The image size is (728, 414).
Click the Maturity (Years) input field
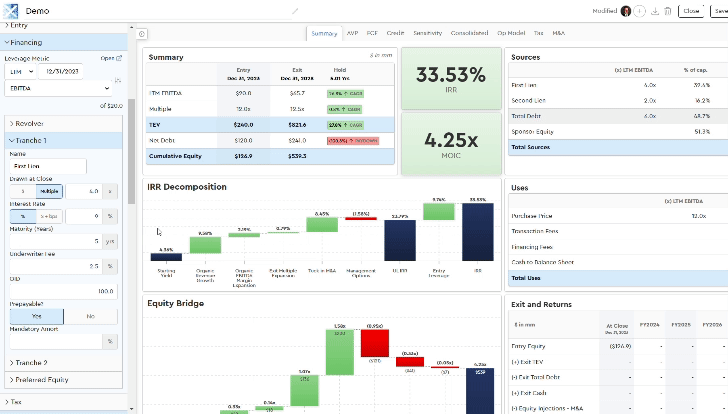pos(58,241)
